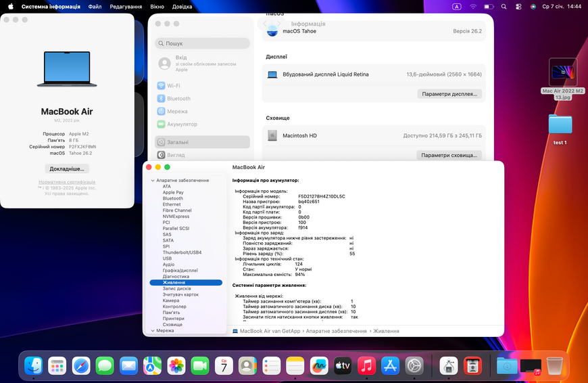This screenshot has height=383, width=588.
Task: Open Music app in Dock
Action: click(367, 365)
